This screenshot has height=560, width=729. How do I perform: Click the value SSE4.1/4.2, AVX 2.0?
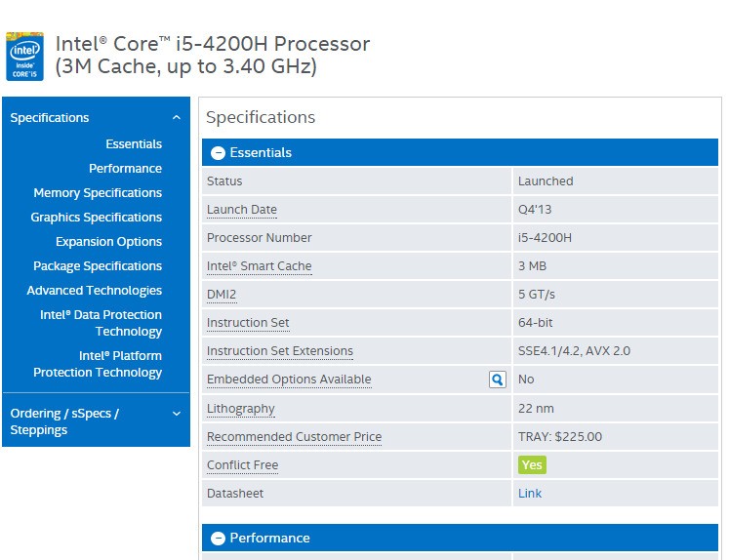(x=574, y=351)
